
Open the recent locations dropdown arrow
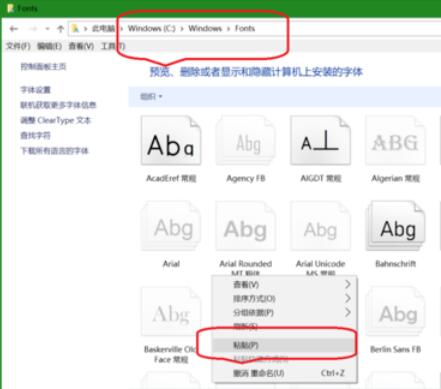47,29
